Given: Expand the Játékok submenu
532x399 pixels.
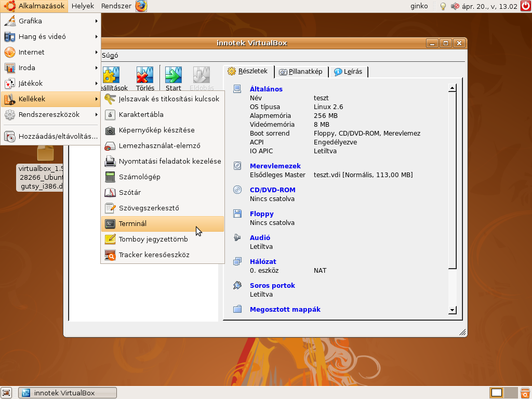Looking at the screenshot, I should pyautogui.click(x=51, y=84).
